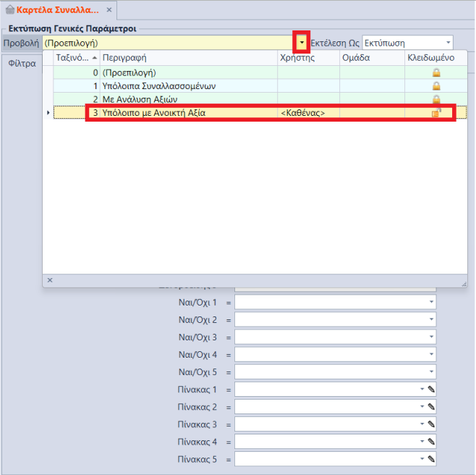Click edit pencil icon beside Πίνακας 1
The image size is (476, 475).
point(431,390)
